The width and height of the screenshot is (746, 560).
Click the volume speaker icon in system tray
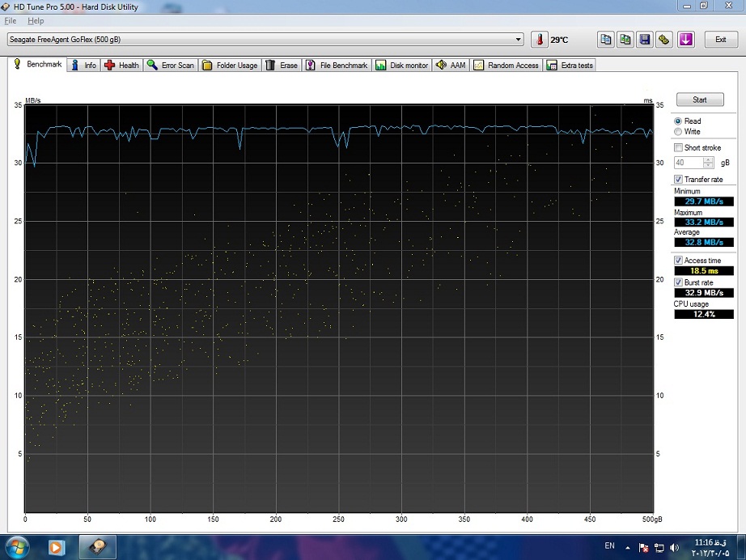pos(675,547)
